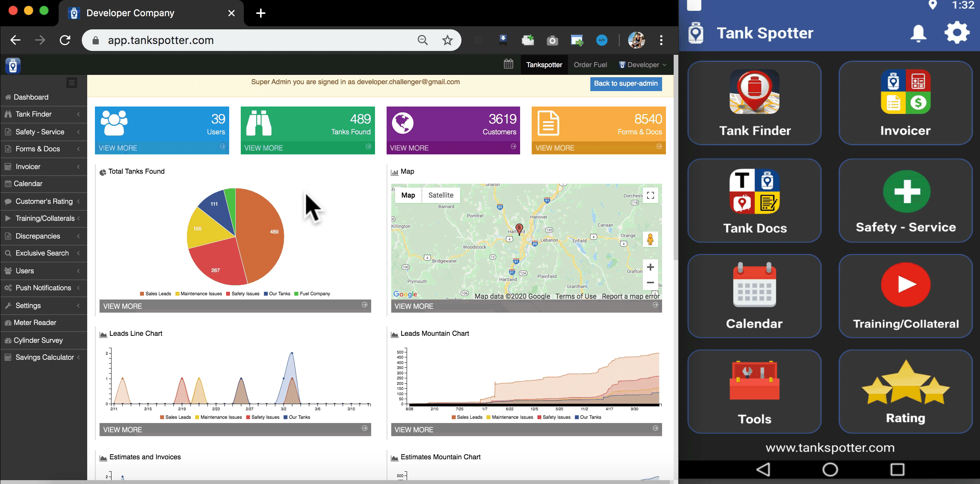Image resolution: width=980 pixels, height=484 pixels.
Task: Zoom the map in with the plus control
Action: [650, 267]
